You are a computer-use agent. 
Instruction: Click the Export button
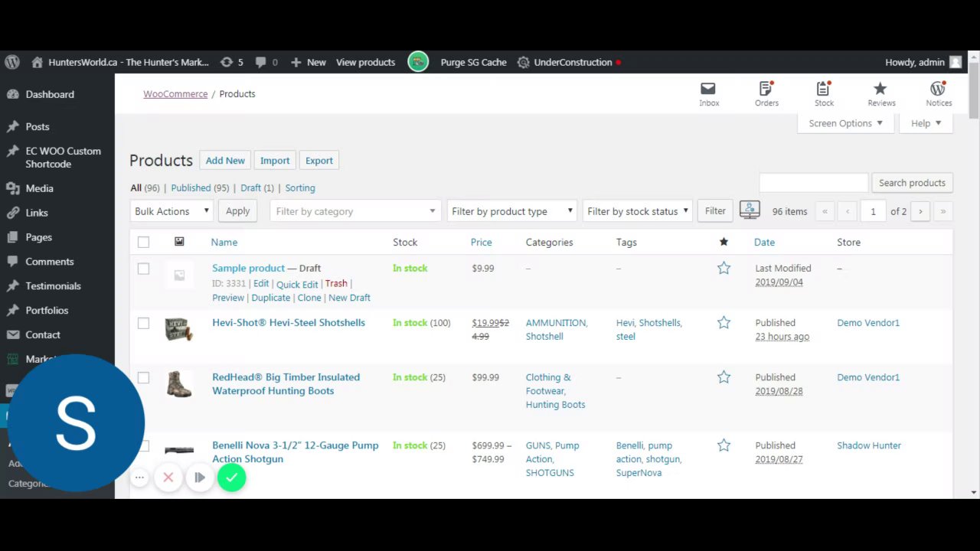pyautogui.click(x=319, y=161)
